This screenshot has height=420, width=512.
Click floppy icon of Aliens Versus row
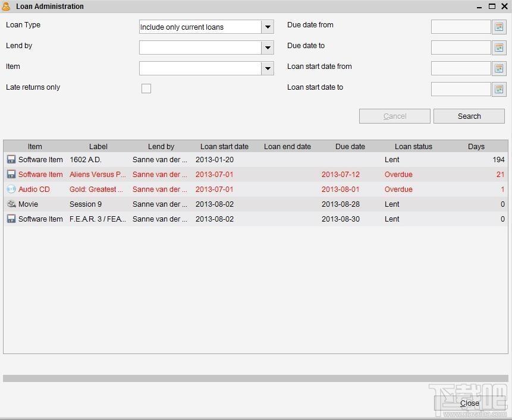11,174
